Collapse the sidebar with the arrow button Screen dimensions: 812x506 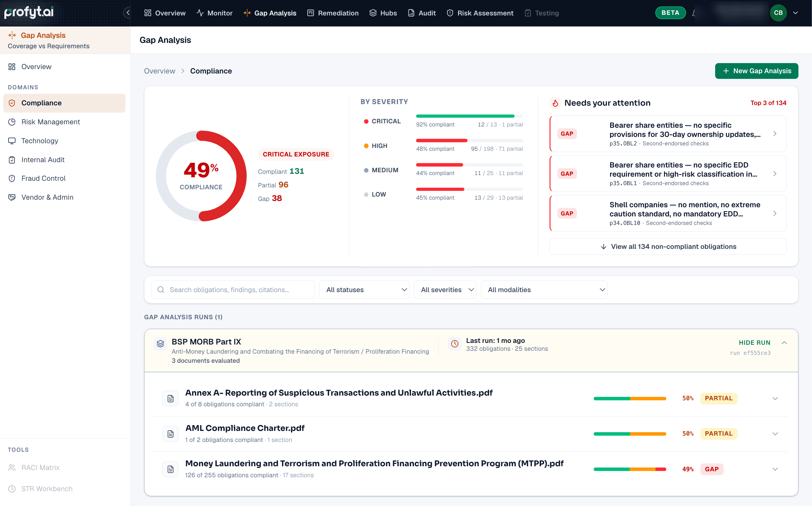click(x=127, y=13)
